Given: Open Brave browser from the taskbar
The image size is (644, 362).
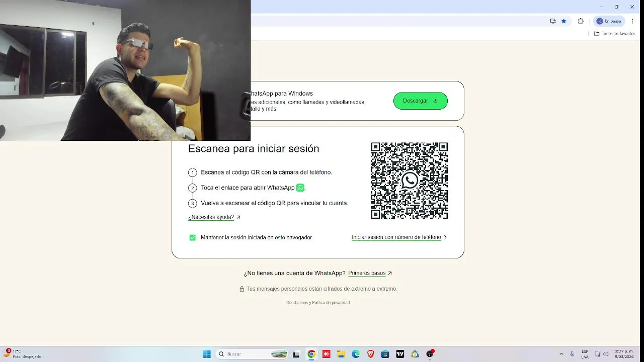Looking at the screenshot, I should coord(370,354).
